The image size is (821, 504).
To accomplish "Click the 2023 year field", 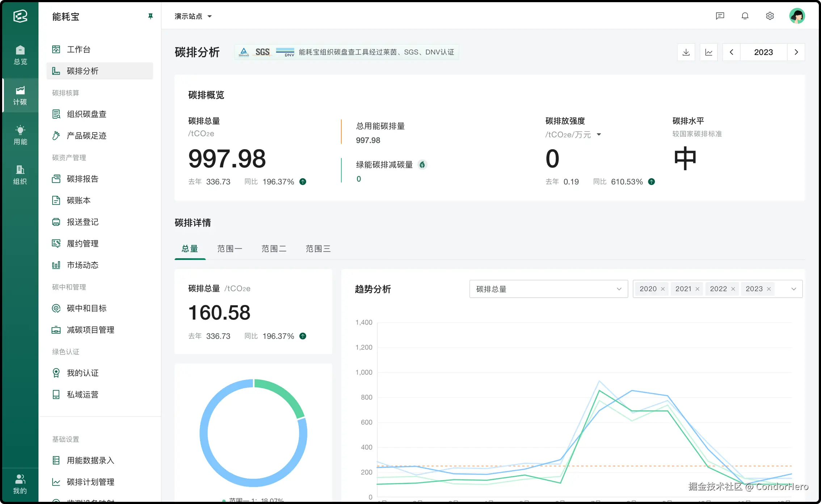I will 763,52.
